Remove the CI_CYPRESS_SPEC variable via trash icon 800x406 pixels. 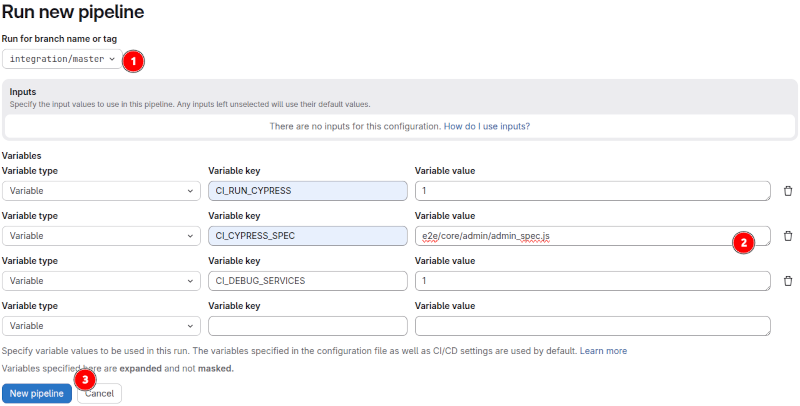click(788, 236)
